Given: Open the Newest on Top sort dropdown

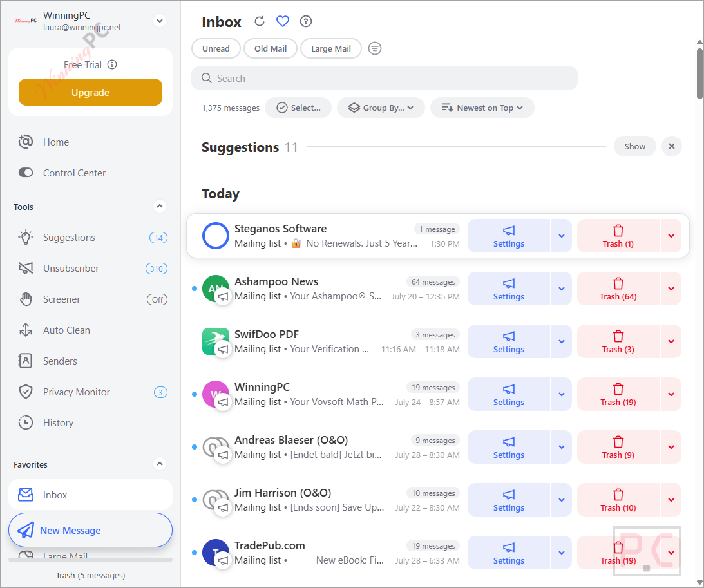Looking at the screenshot, I should 482,108.
